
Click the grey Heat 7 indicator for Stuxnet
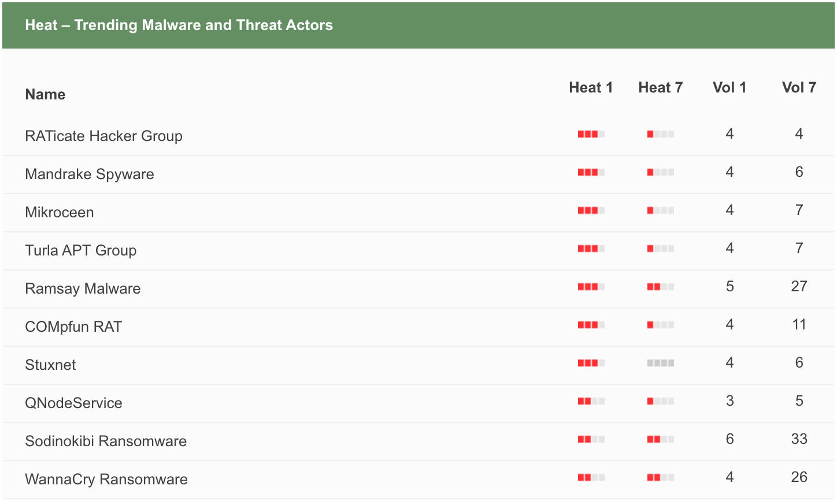pyautogui.click(x=661, y=363)
